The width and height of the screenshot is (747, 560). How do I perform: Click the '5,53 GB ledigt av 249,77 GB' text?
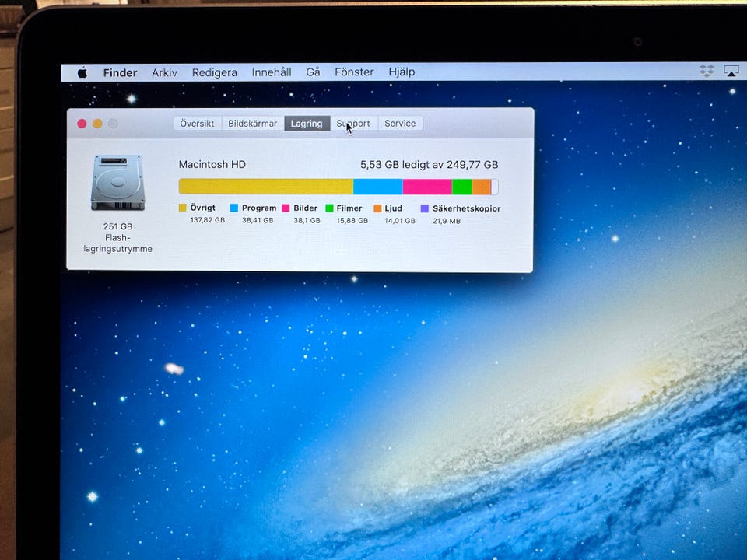point(430,165)
